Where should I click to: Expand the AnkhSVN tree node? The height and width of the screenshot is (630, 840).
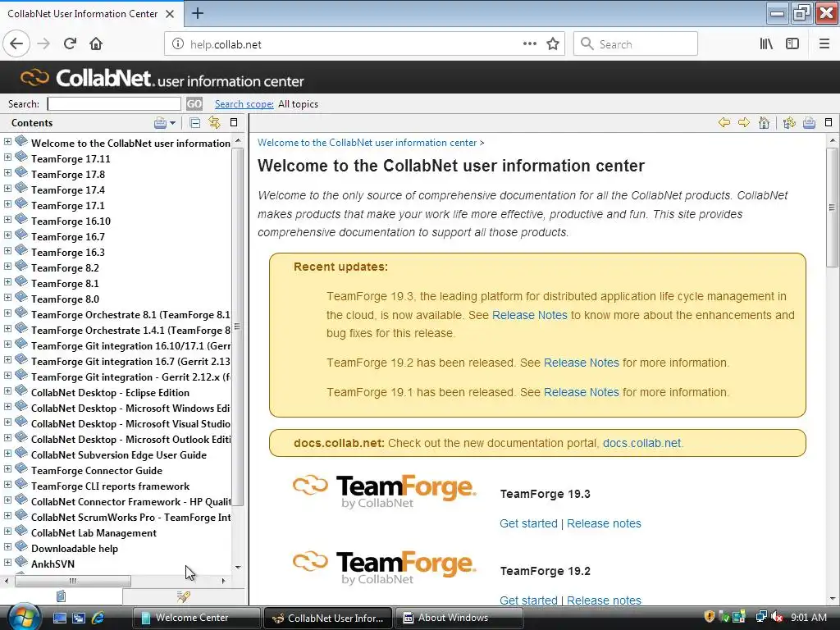coord(7,563)
